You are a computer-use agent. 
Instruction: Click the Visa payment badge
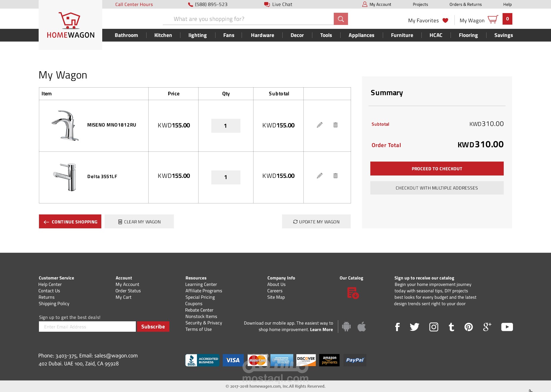point(233,360)
